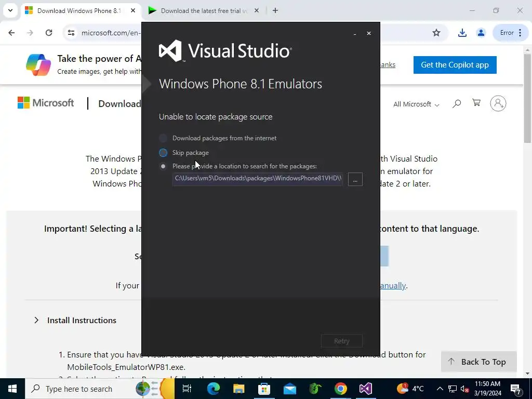Open the Chrome profile icon
Viewport: 532px width, 399px height.
[481, 33]
